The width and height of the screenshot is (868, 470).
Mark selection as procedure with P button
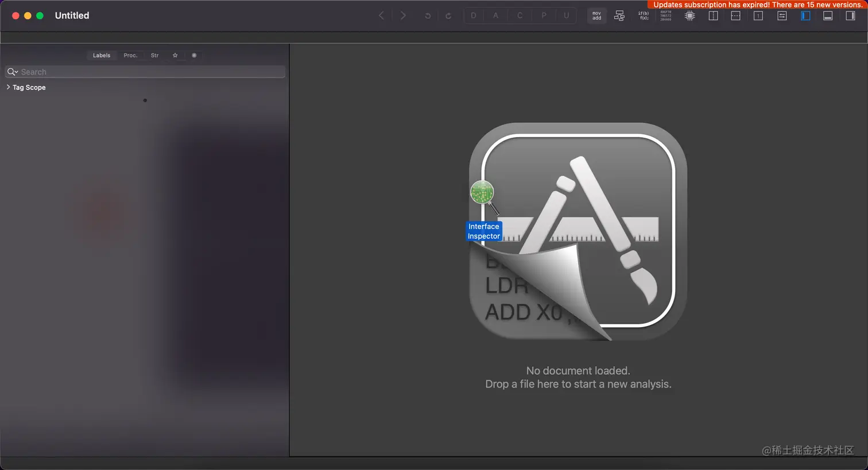click(x=544, y=15)
